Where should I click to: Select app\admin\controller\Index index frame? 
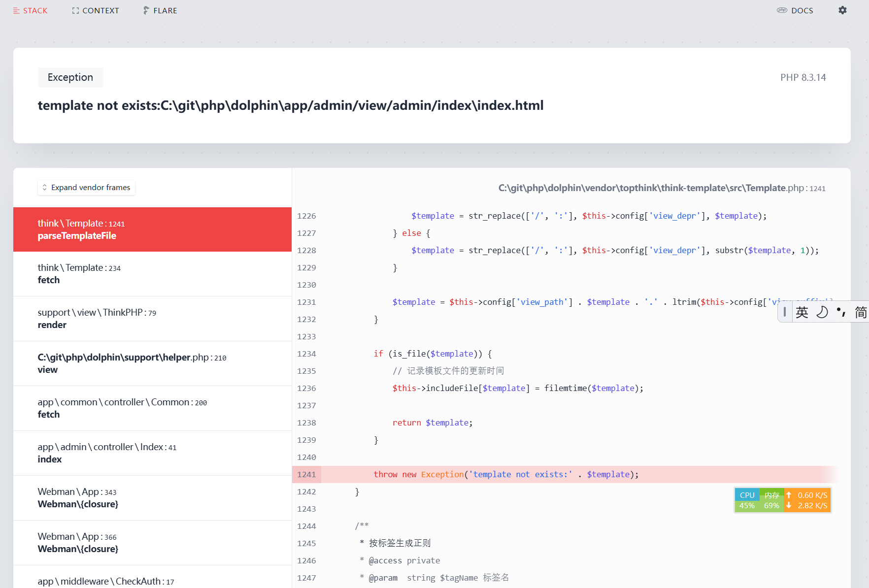152,453
